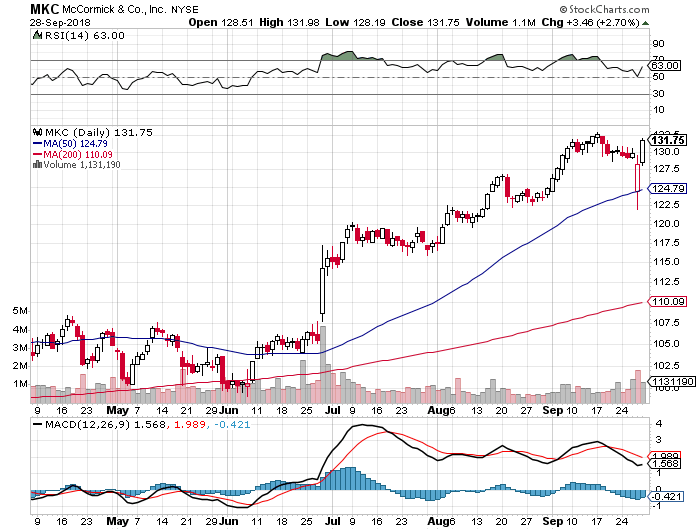Click the boxed 1131190 volume axis label
The height and width of the screenshot is (530, 696).
[x=672, y=382]
